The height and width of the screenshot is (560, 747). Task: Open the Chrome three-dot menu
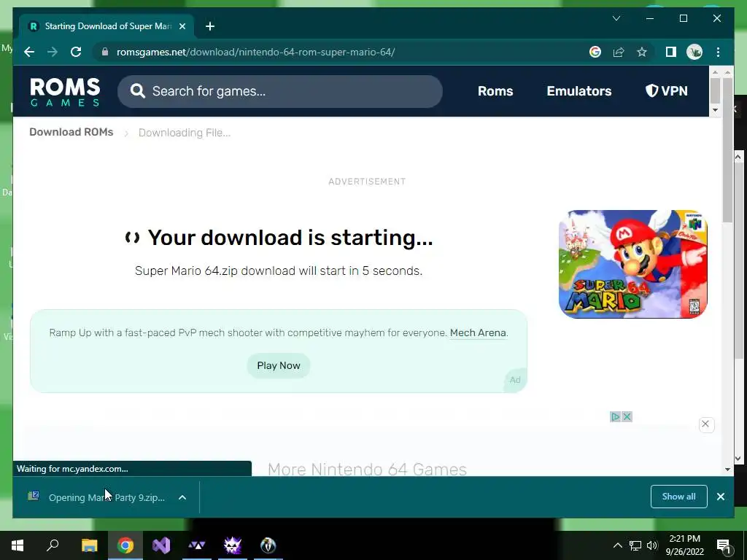coord(718,52)
